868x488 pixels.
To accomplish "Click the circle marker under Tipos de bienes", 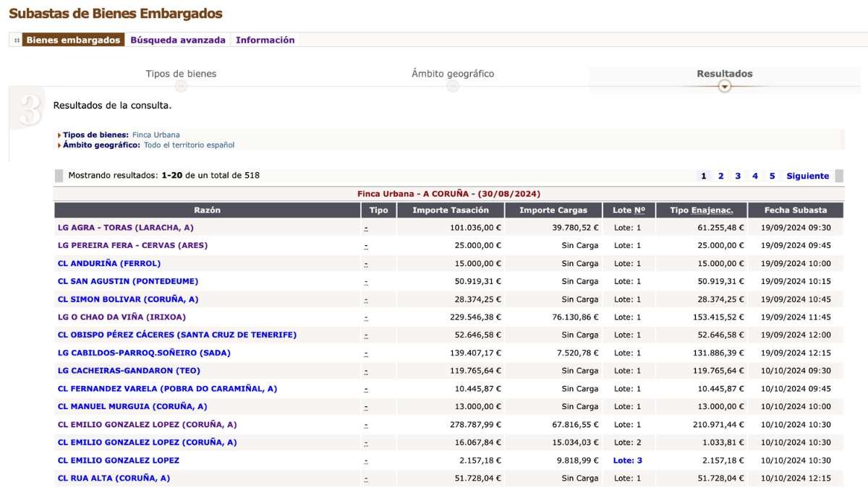I will (x=181, y=86).
